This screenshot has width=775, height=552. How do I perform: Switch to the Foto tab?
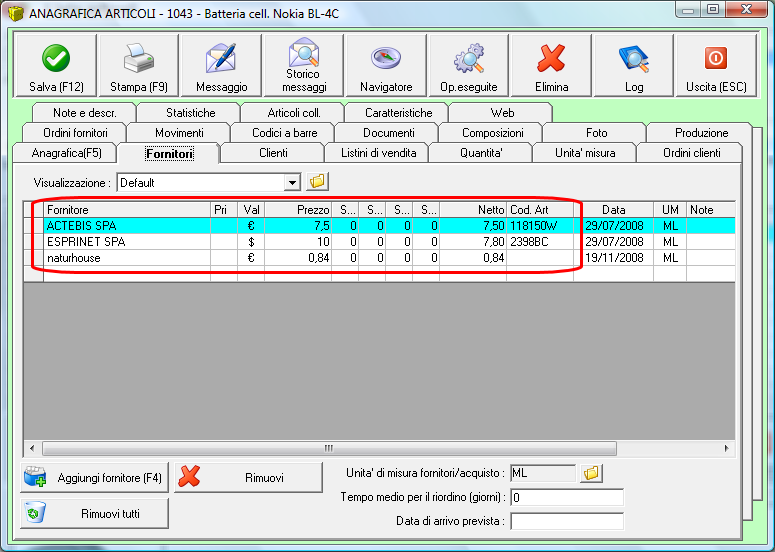point(596,133)
